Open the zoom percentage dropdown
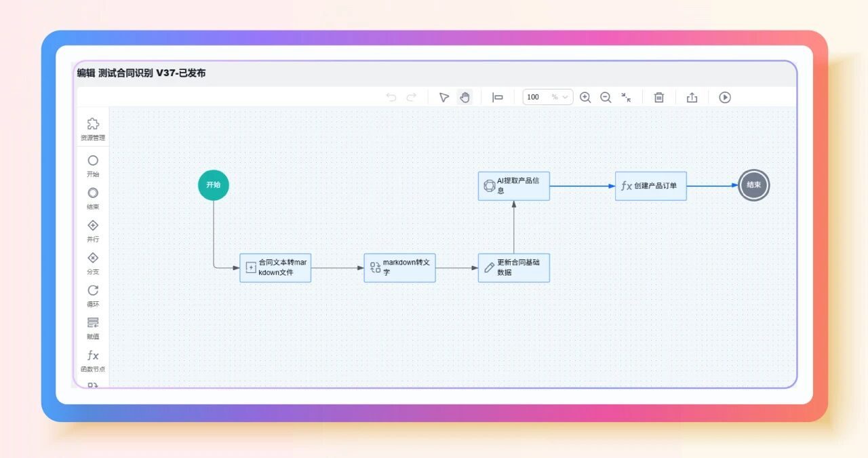Image resolution: width=868 pixels, height=458 pixels. pyautogui.click(x=565, y=97)
